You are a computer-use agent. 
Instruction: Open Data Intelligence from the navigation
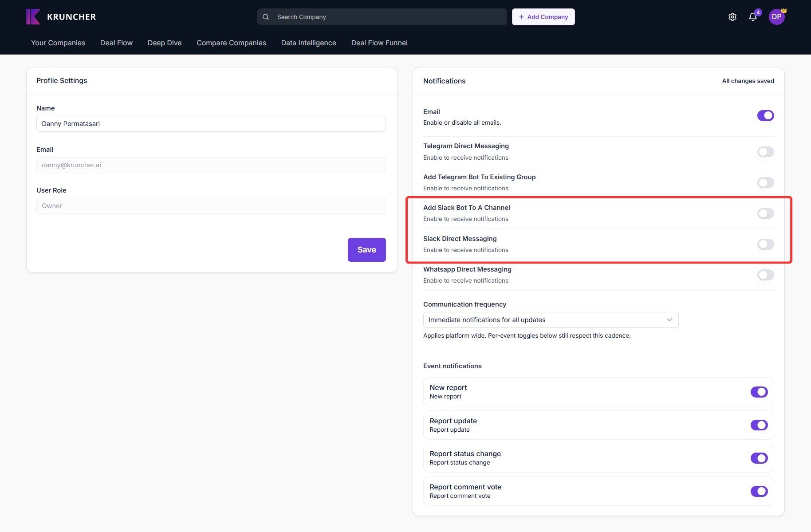[308, 43]
